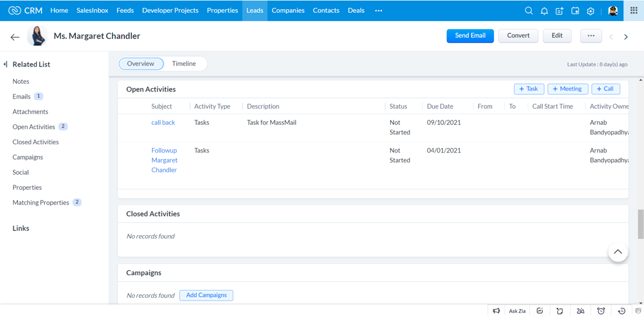Open the Companies tab

click(x=288, y=11)
